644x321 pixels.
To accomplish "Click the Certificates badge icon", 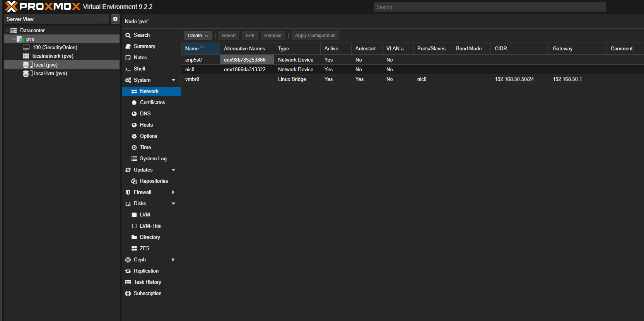I will [134, 103].
